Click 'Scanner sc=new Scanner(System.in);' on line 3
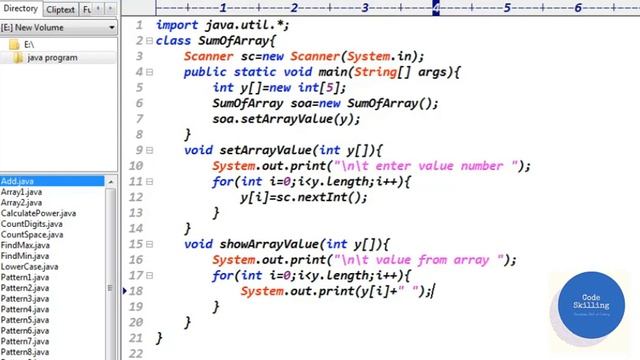640x360 pixels. (304, 56)
